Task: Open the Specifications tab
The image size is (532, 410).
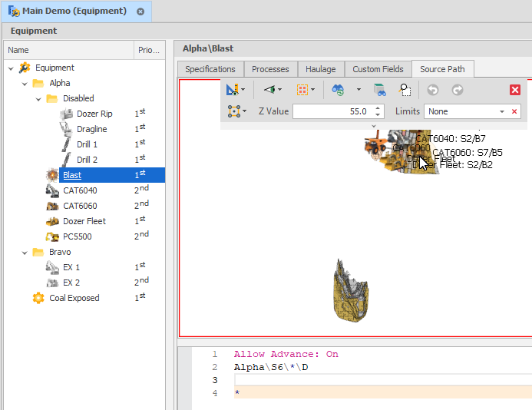Action: (210, 69)
